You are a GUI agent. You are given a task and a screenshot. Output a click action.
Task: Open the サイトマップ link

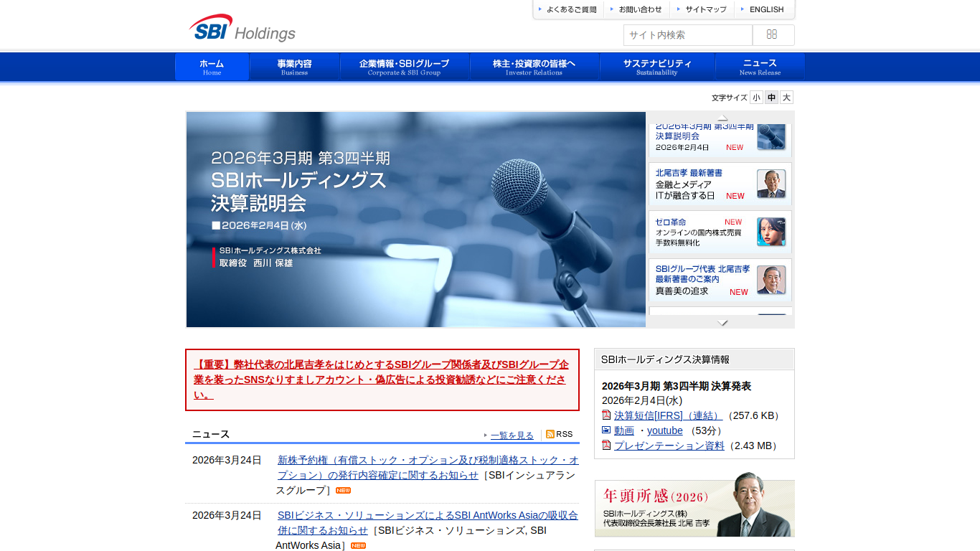point(702,9)
